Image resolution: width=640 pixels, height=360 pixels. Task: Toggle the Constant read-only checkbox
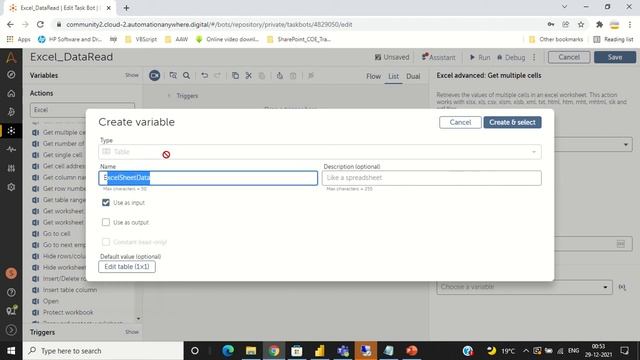[x=106, y=242]
